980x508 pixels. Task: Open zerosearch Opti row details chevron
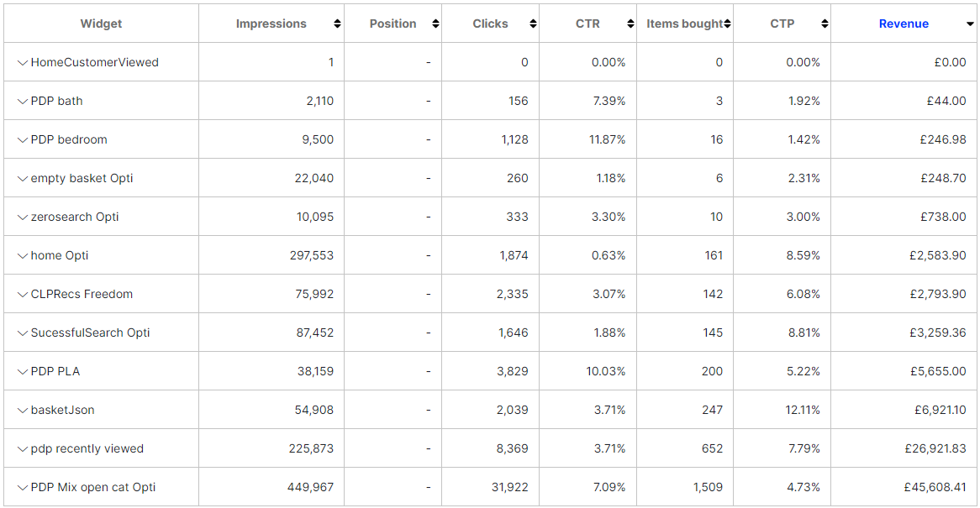click(23, 217)
